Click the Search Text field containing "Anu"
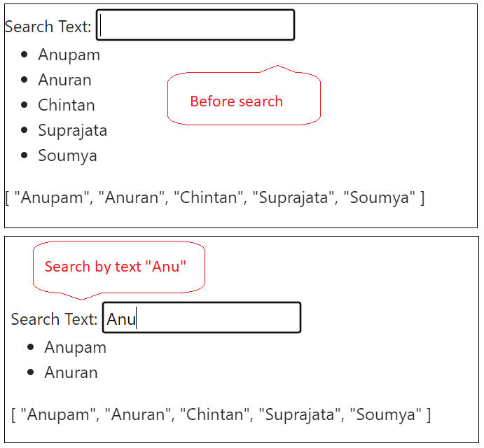 coord(202,318)
